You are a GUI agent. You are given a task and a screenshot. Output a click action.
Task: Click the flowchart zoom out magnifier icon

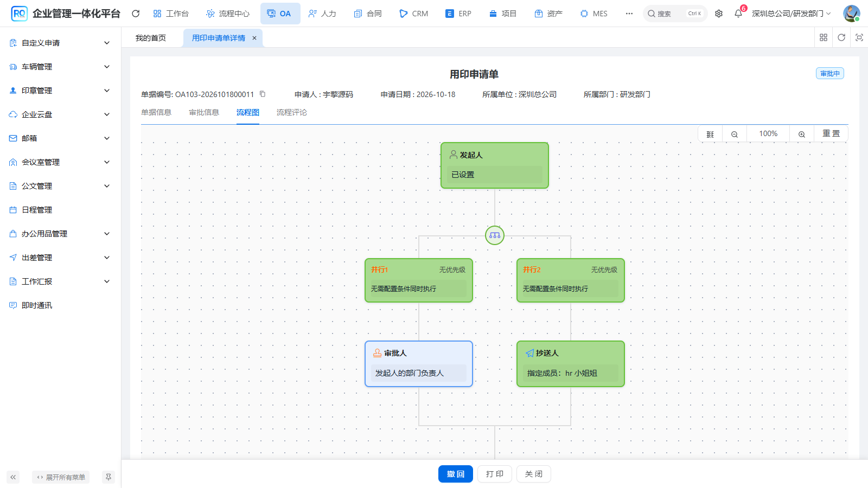[x=735, y=134]
